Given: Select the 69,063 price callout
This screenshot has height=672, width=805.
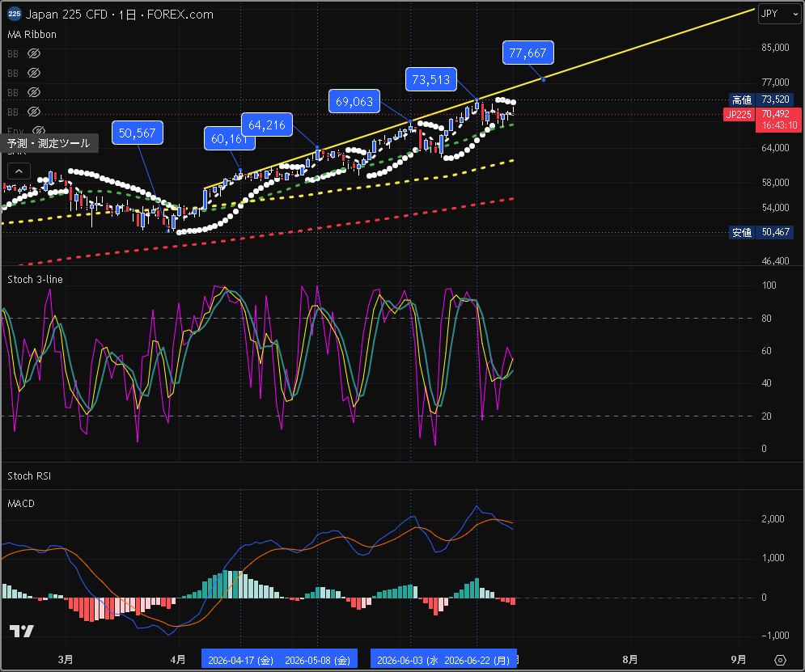Looking at the screenshot, I should coord(354,101).
